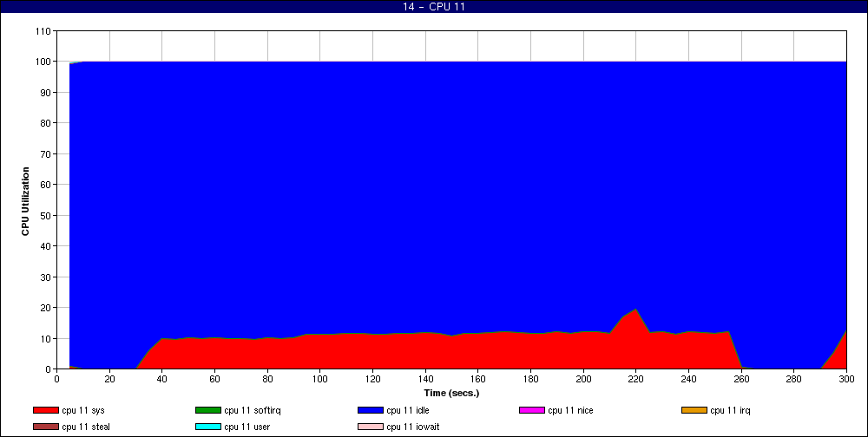
Task: Click the 300 tick label on time axis
Action: click(x=846, y=379)
